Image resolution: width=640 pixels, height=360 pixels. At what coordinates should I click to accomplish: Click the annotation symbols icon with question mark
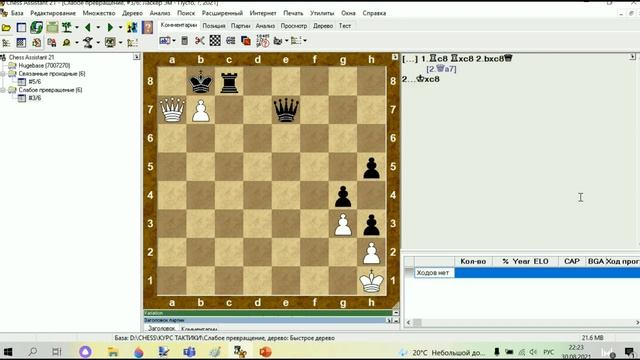click(262, 40)
